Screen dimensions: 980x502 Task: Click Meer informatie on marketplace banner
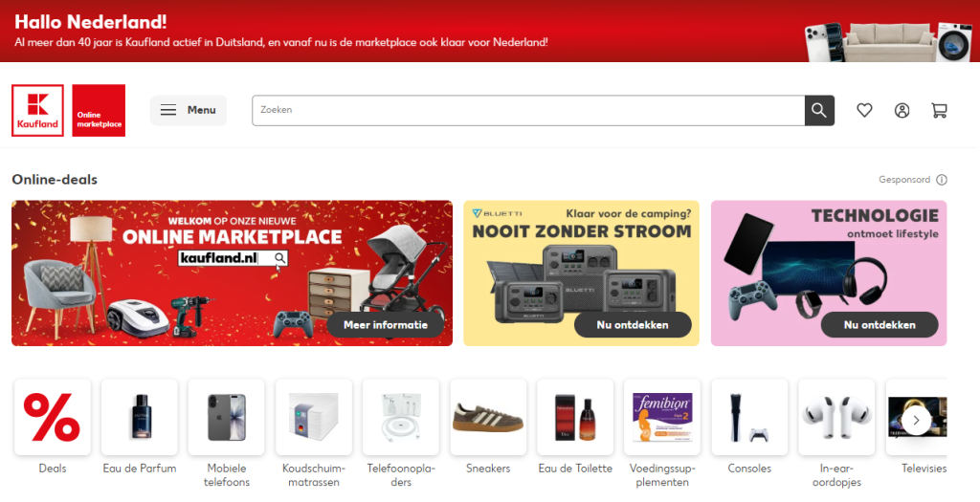[386, 325]
